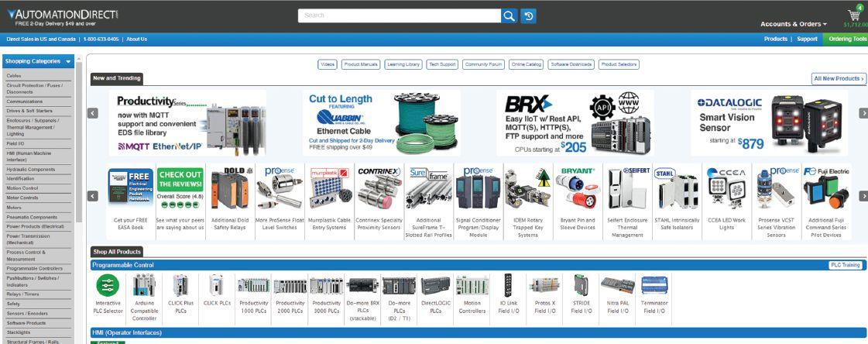
Task: Open IDEM Rotary Trapped Key Systems tile
Action: click(528, 201)
